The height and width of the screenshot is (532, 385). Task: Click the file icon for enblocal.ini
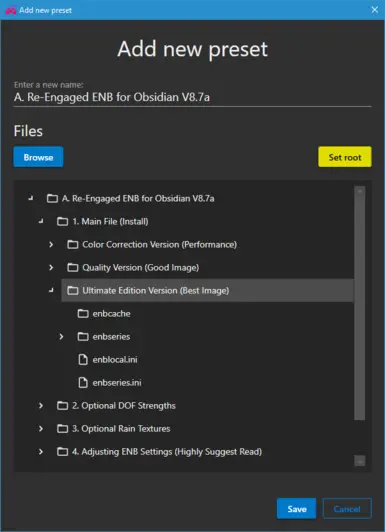click(83, 360)
